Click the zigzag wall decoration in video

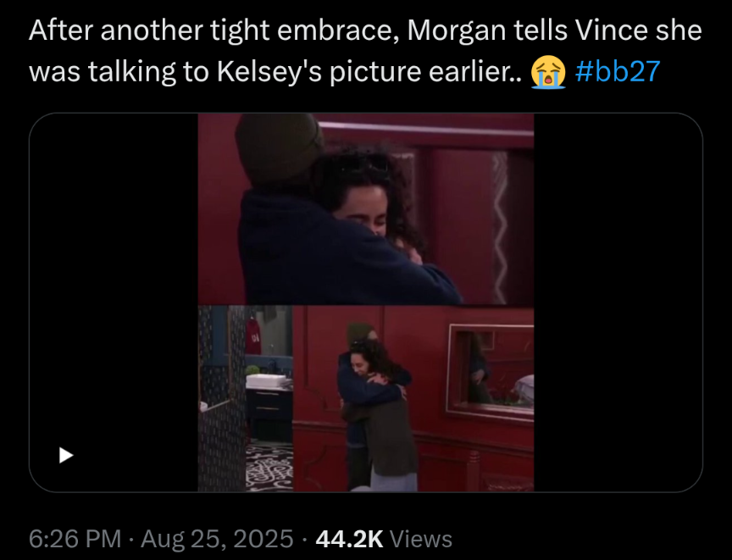click(x=500, y=226)
